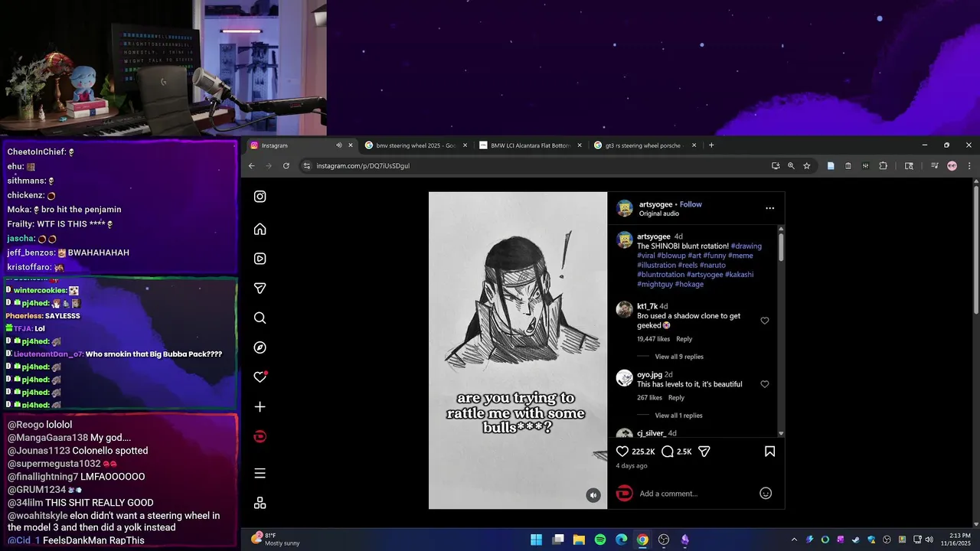Click the address bar URL
The width and height of the screenshot is (980, 551).
(x=363, y=166)
